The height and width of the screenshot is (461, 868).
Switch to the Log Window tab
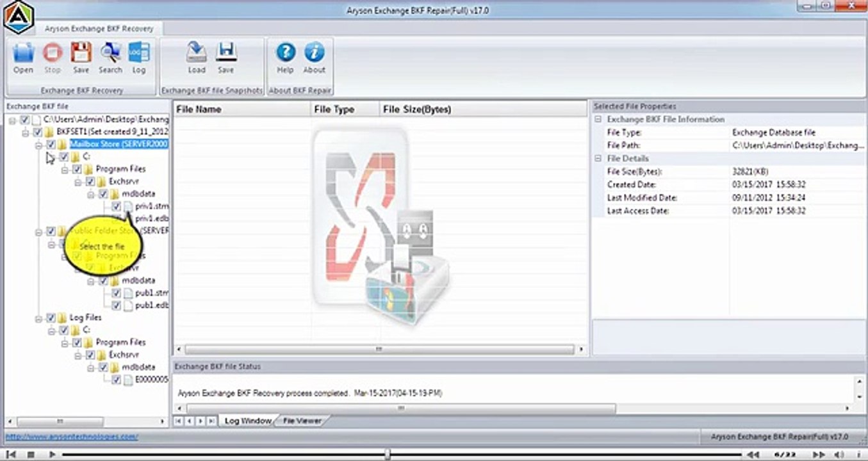(247, 421)
